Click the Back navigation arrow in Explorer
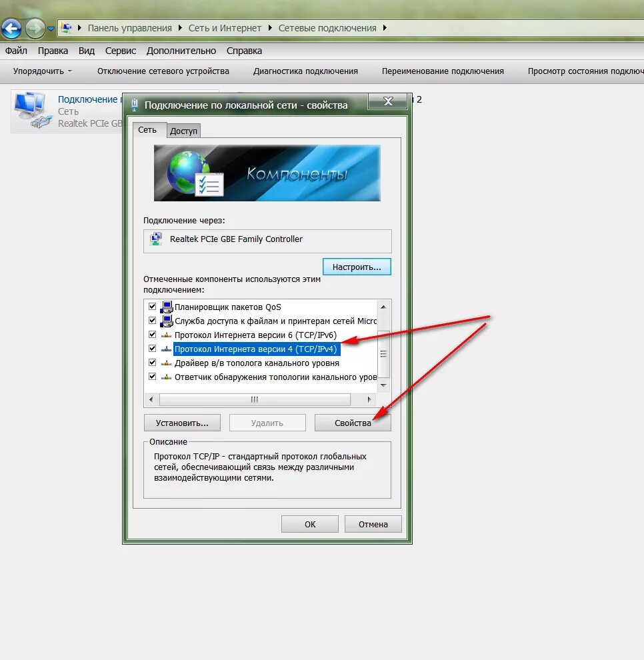Screen dimensions: 644x660 pos(11,28)
